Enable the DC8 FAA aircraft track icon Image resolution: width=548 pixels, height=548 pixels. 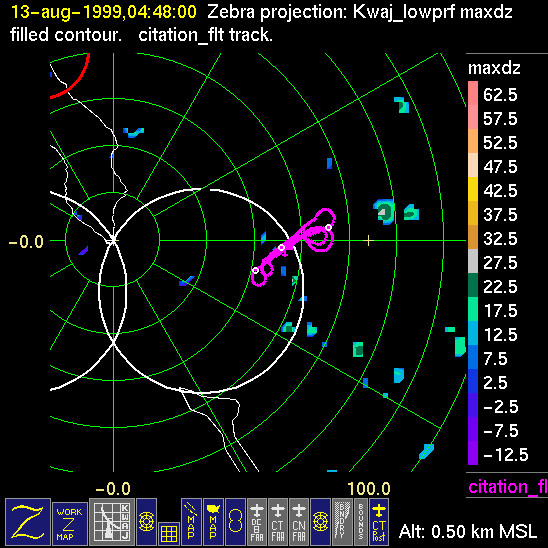pos(257,521)
